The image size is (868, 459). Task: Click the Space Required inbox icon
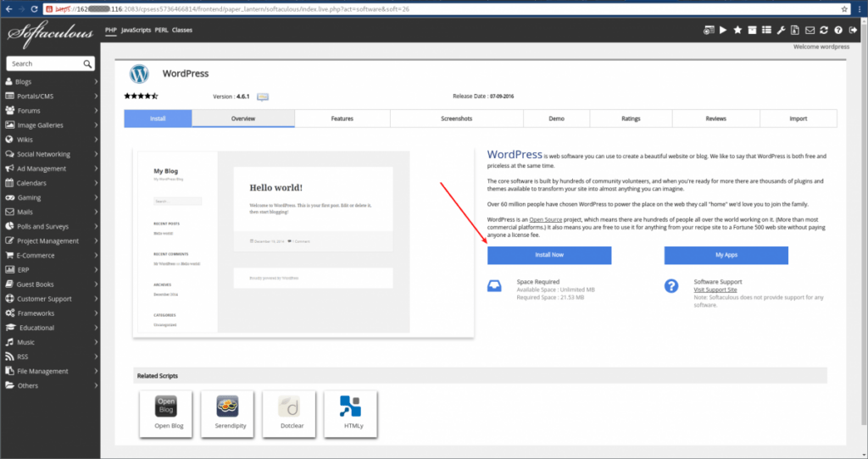(x=494, y=286)
